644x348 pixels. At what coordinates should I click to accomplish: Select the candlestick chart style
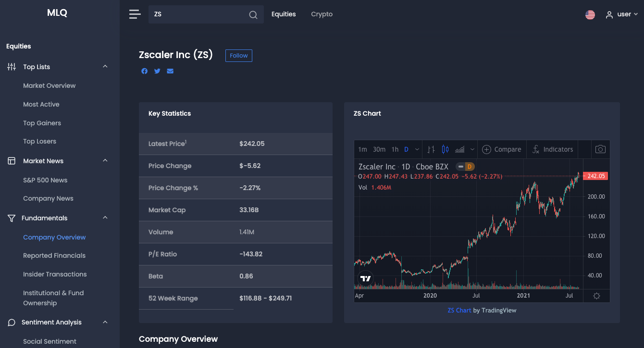(445, 149)
